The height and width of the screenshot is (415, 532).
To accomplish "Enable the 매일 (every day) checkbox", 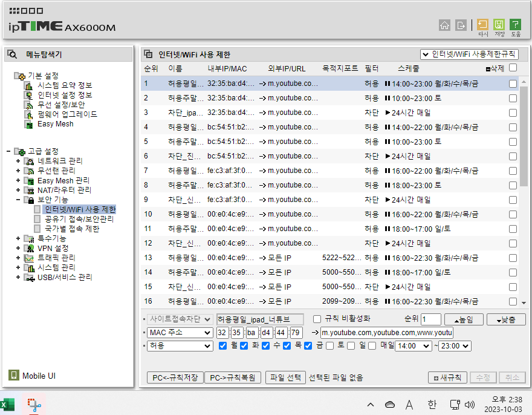I will click(372, 345).
